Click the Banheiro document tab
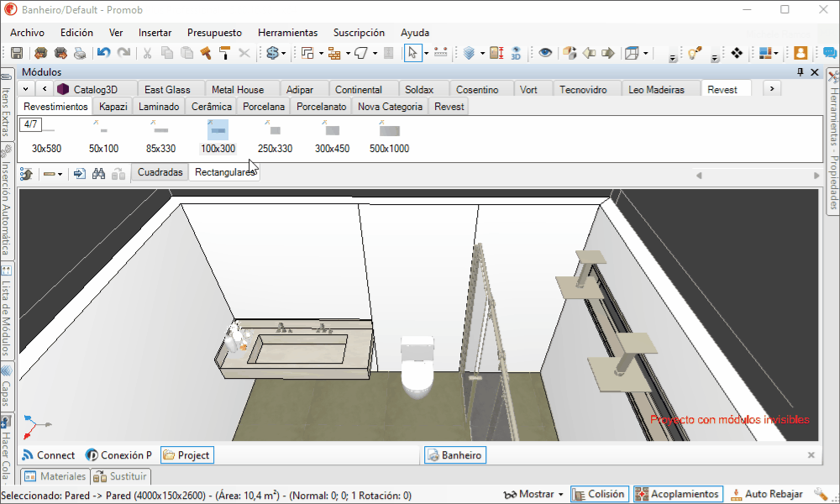Viewport: 840px width, 504px height. [455, 455]
